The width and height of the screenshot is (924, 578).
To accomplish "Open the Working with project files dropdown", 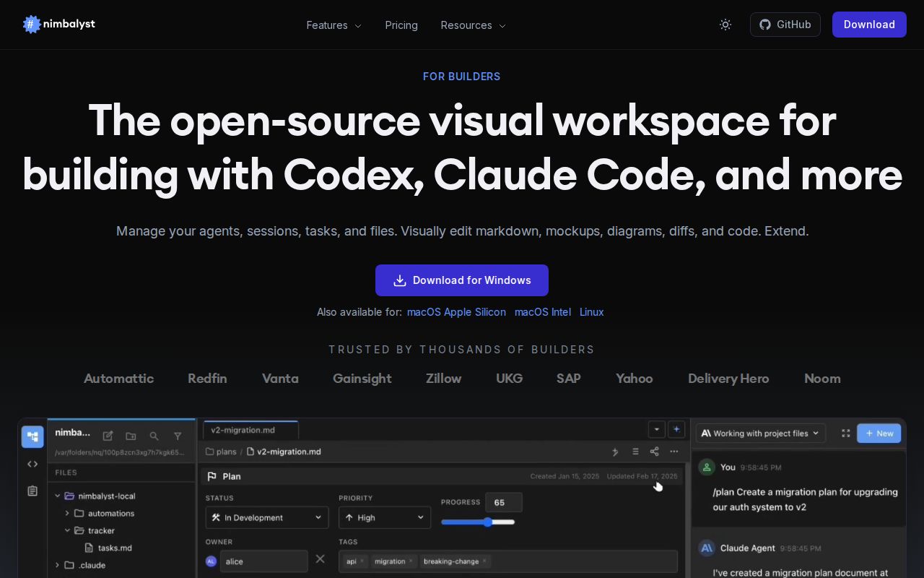I will click(x=761, y=433).
